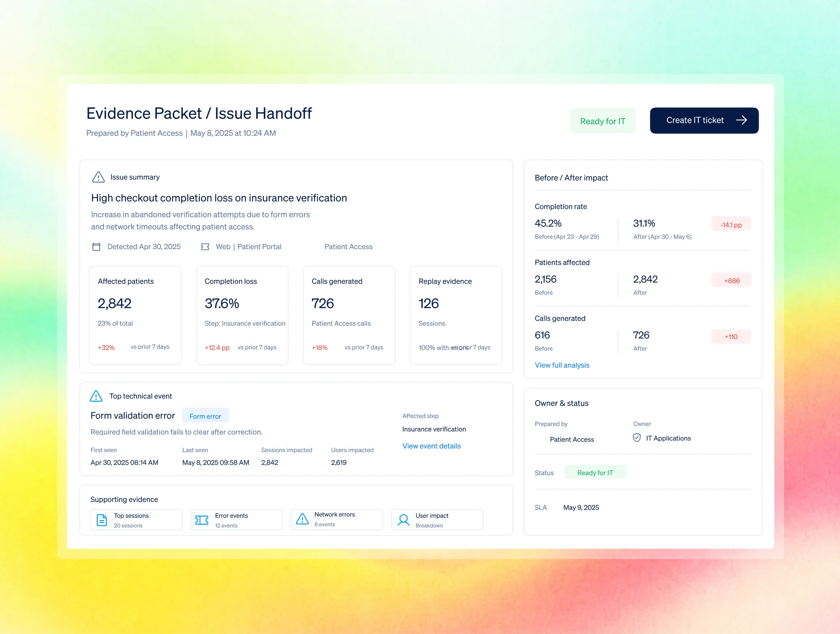Select the Form error tag
This screenshot has width=840, height=634.
tap(205, 416)
